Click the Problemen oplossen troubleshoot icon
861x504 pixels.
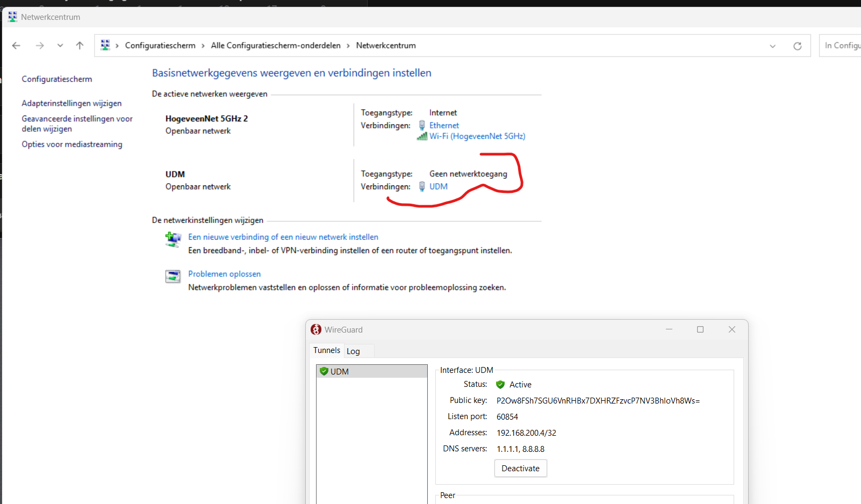coord(173,276)
